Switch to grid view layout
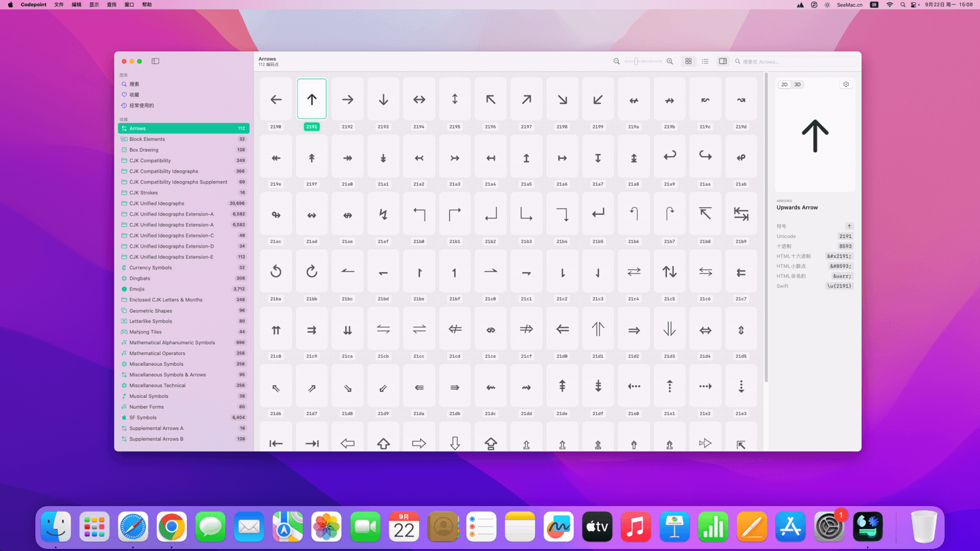980x551 pixels. [688, 61]
